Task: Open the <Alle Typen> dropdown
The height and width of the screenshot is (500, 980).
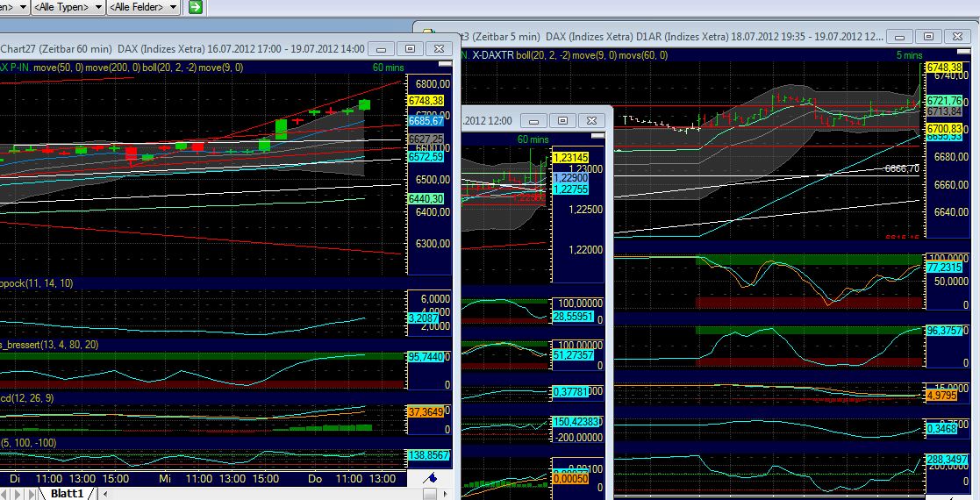Action: [68, 7]
